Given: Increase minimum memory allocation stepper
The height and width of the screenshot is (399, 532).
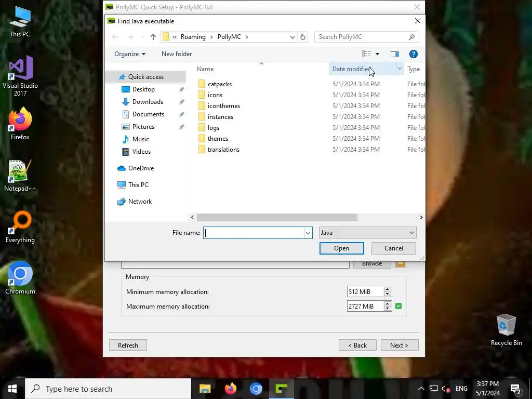Looking at the screenshot, I should (388, 289).
